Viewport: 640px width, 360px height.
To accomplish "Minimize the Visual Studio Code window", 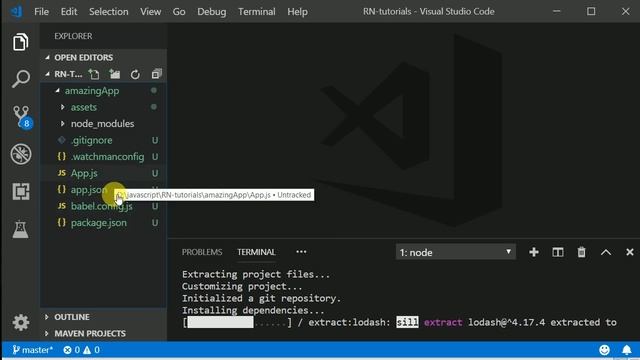I will point(557,11).
